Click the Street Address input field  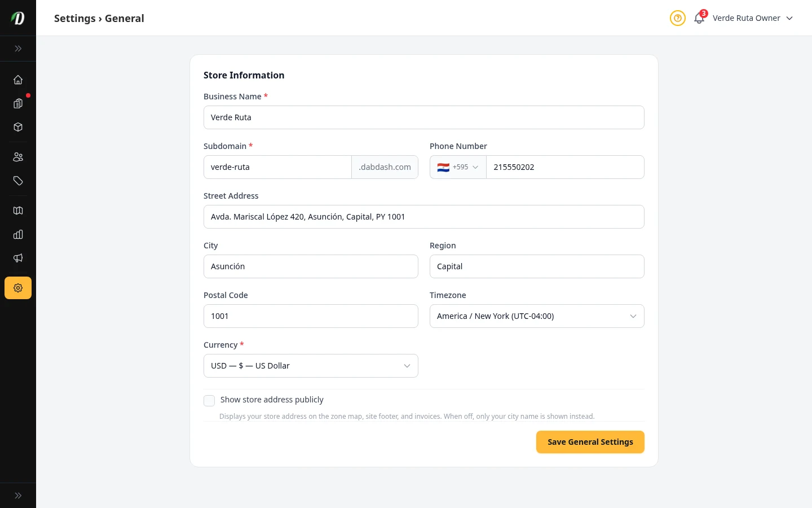pos(423,217)
